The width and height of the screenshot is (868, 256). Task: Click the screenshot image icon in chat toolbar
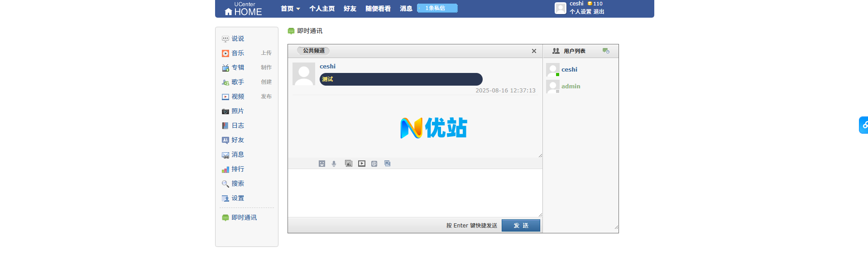[387, 164]
